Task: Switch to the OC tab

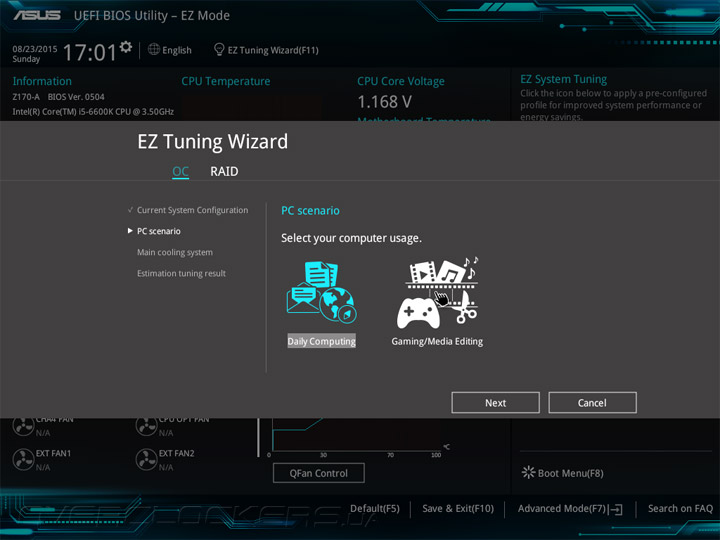Action: [x=180, y=172]
